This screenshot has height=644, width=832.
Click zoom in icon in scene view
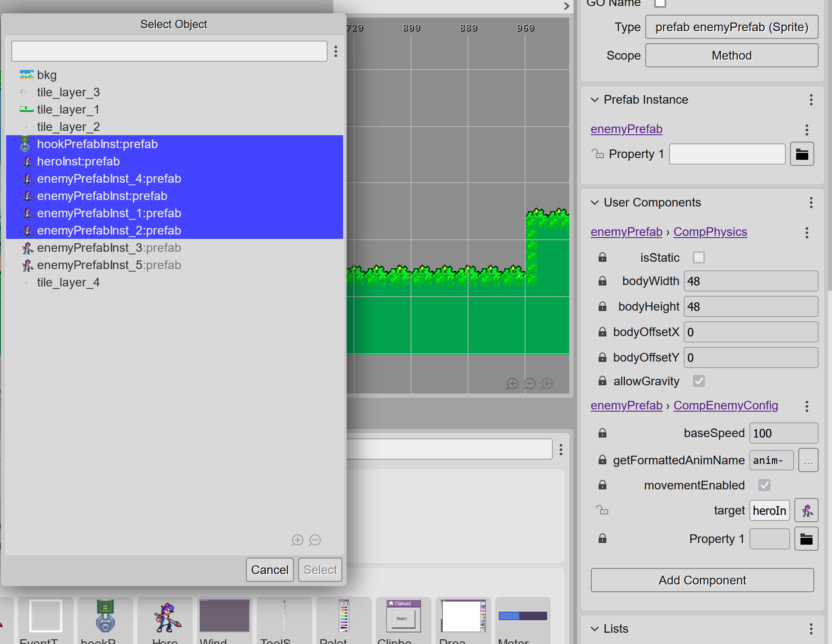tap(512, 384)
